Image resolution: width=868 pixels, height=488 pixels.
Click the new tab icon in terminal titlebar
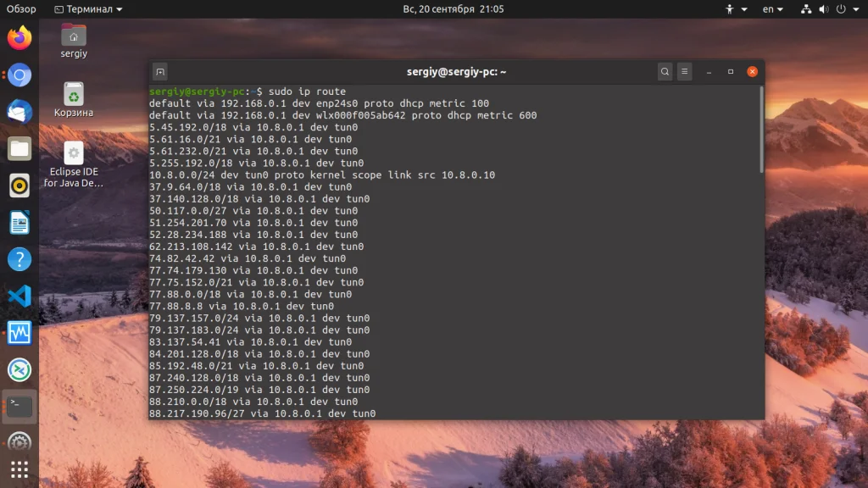coord(160,72)
